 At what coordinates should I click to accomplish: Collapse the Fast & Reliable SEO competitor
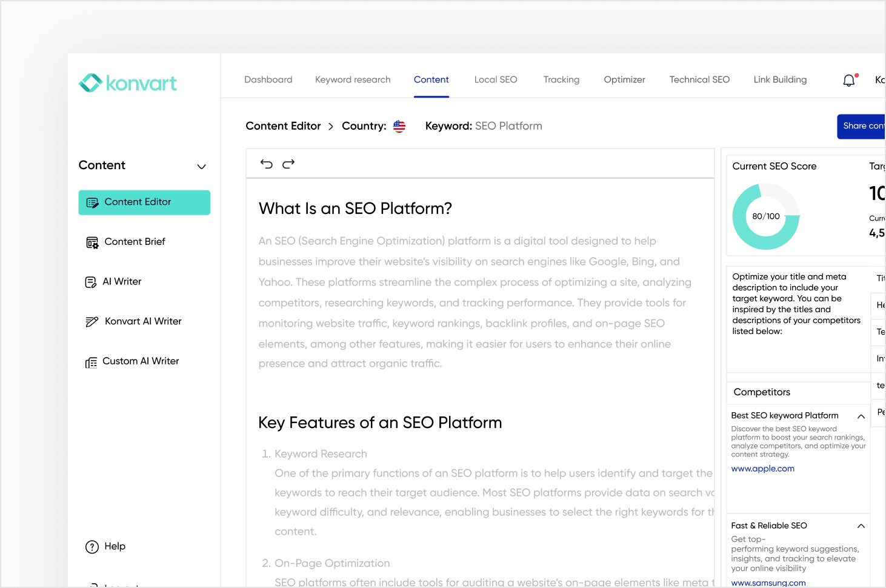tap(861, 526)
